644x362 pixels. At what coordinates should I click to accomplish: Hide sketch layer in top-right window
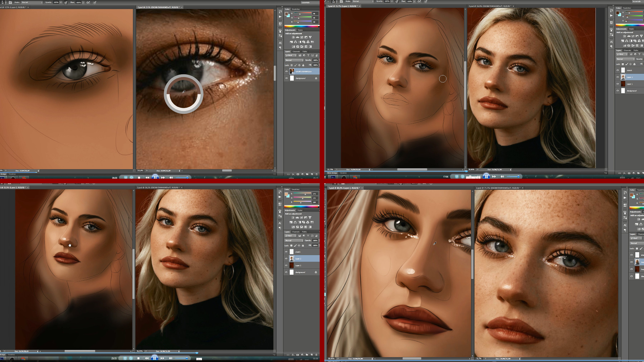[x=618, y=70]
